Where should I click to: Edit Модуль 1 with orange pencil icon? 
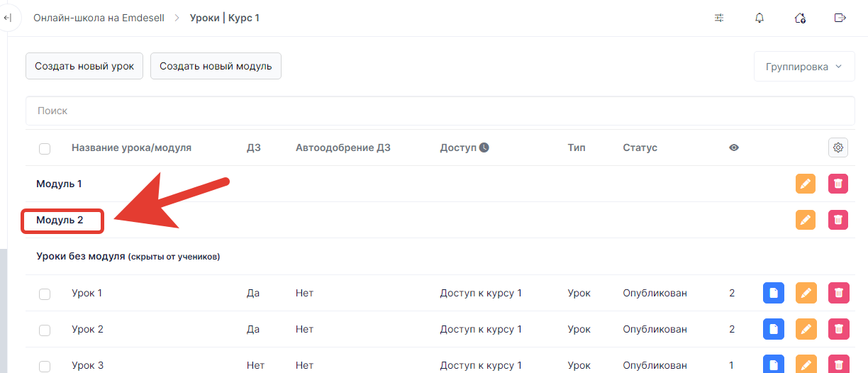pyautogui.click(x=805, y=184)
